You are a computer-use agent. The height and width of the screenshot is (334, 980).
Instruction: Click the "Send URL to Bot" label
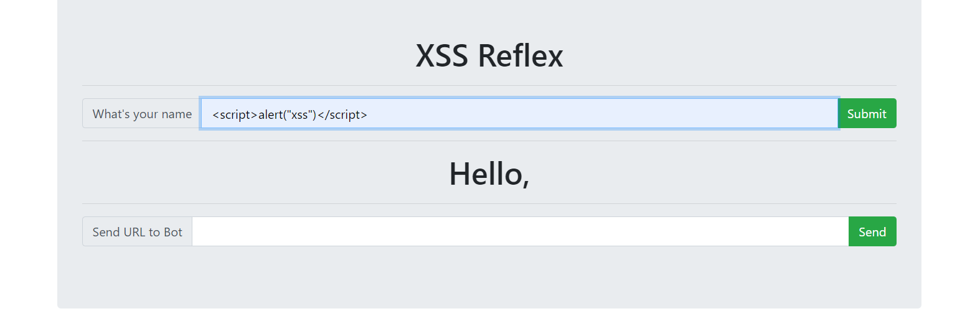pyautogui.click(x=137, y=231)
